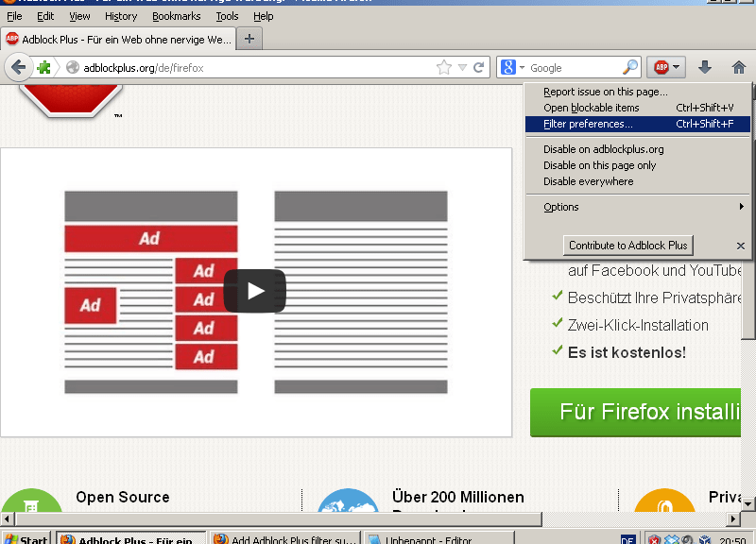Open a new tab with plus button
Image resolution: width=756 pixels, height=544 pixels.
[x=249, y=39]
